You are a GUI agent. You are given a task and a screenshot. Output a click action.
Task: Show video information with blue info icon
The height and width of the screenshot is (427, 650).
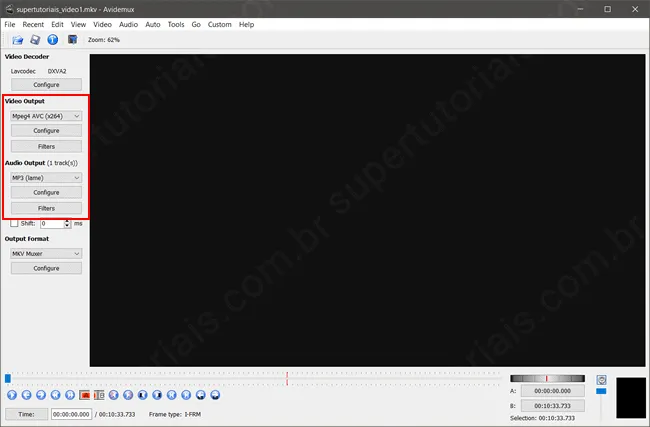tap(53, 40)
